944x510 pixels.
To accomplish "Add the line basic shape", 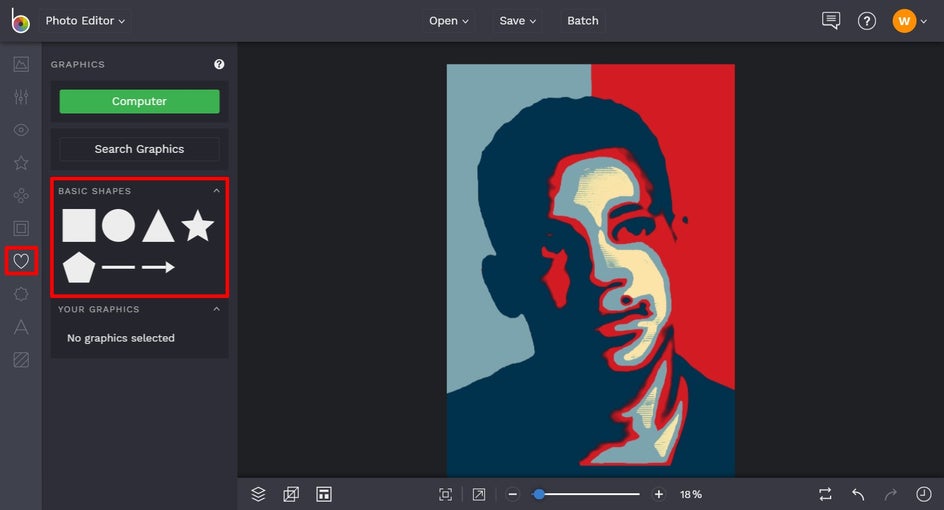I will [x=119, y=267].
